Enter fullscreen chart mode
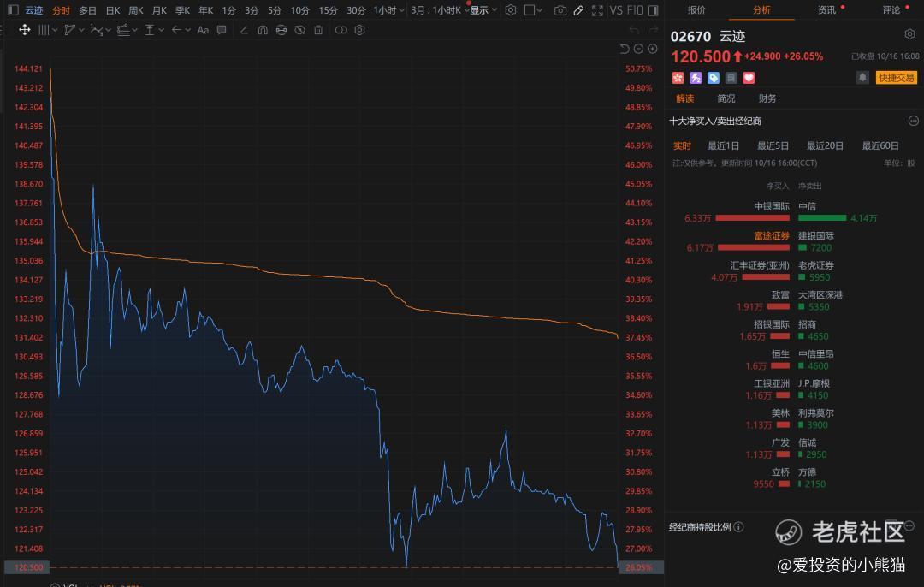The height and width of the screenshot is (587, 924). click(x=597, y=10)
